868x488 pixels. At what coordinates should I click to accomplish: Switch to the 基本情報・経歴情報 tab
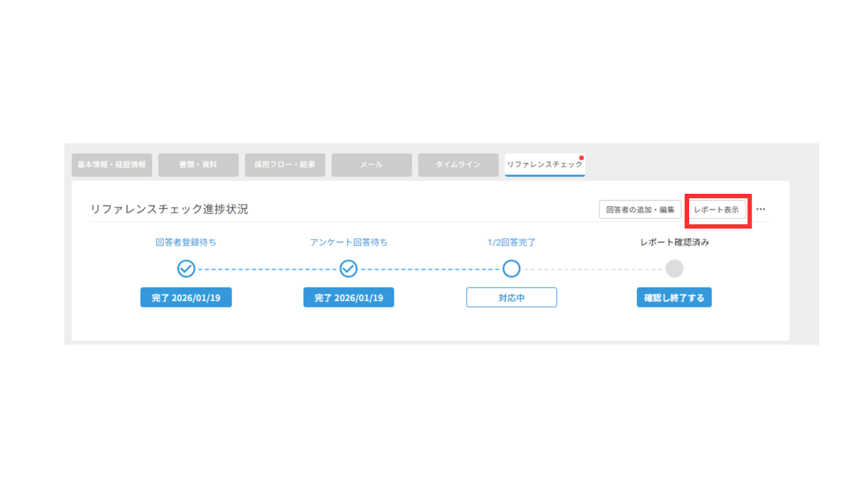pyautogui.click(x=112, y=165)
